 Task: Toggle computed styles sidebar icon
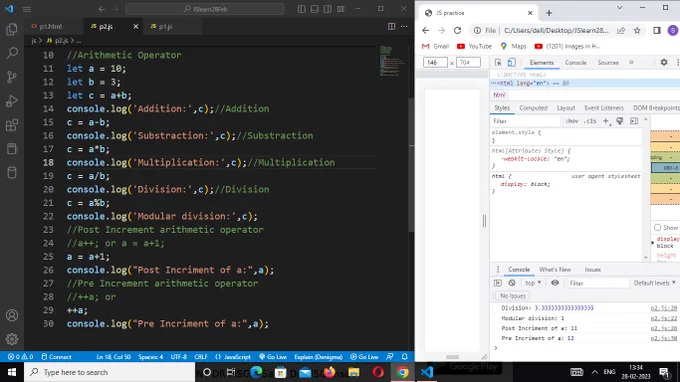pos(634,121)
